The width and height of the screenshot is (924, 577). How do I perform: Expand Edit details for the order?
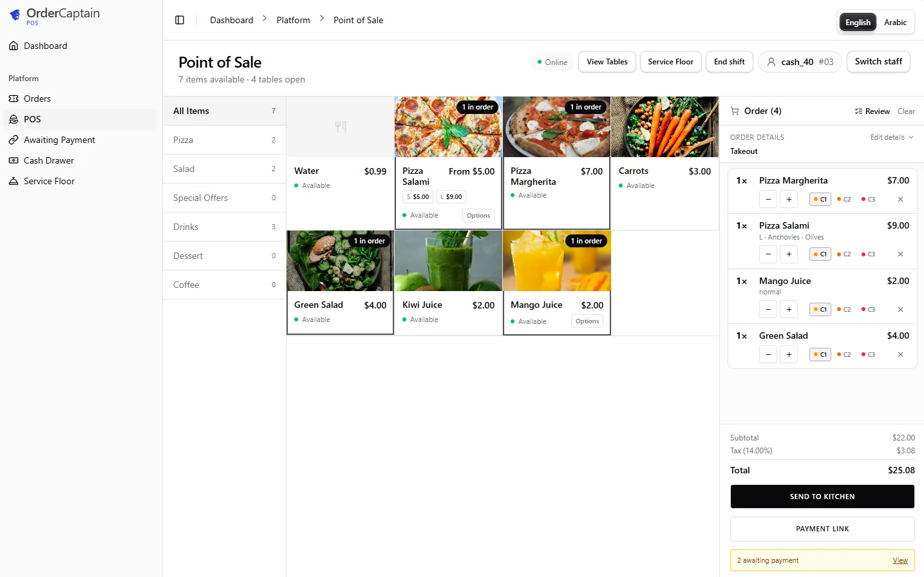[892, 137]
